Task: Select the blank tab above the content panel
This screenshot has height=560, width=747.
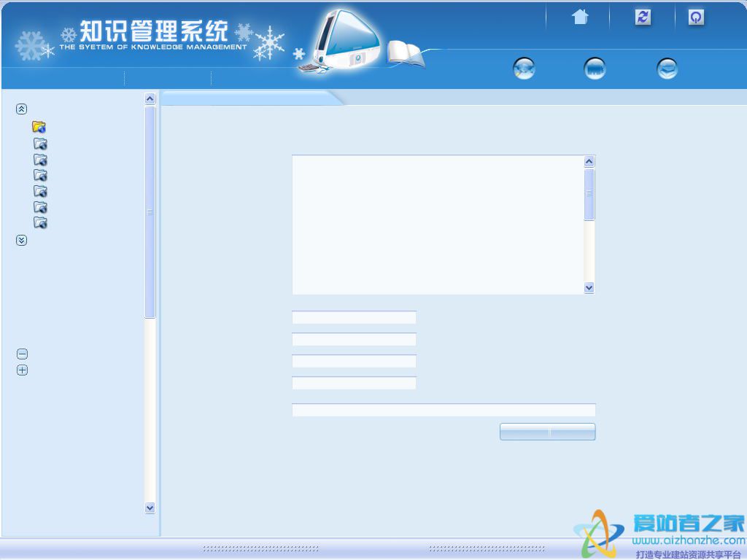Action: point(248,98)
